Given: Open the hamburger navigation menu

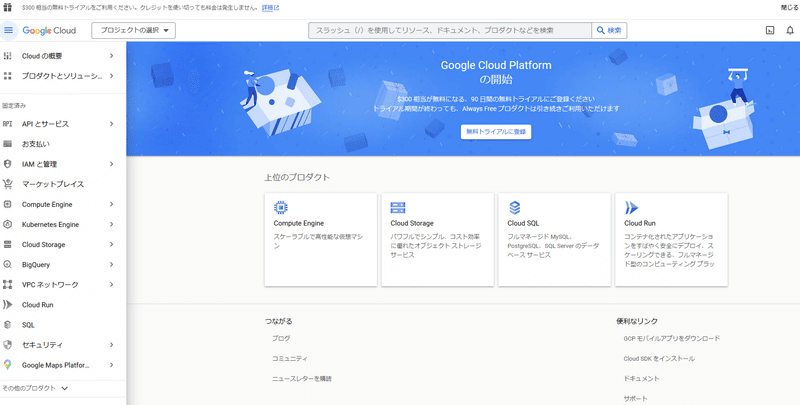Looking at the screenshot, I should click(x=8, y=30).
